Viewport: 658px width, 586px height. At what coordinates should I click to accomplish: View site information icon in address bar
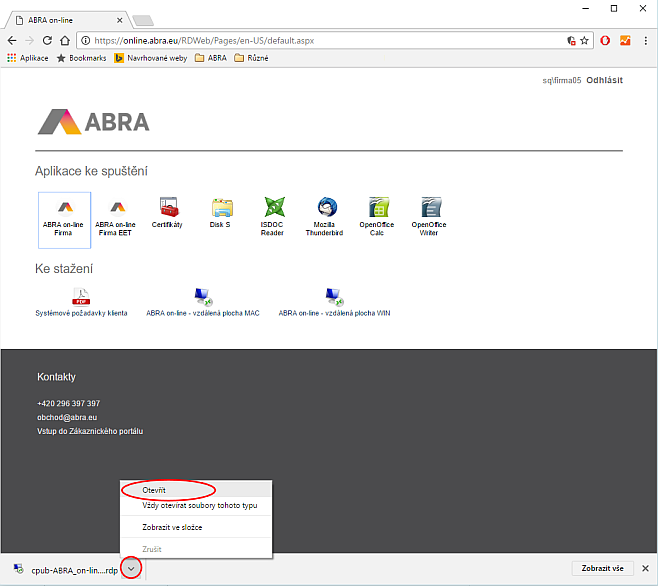(86, 40)
